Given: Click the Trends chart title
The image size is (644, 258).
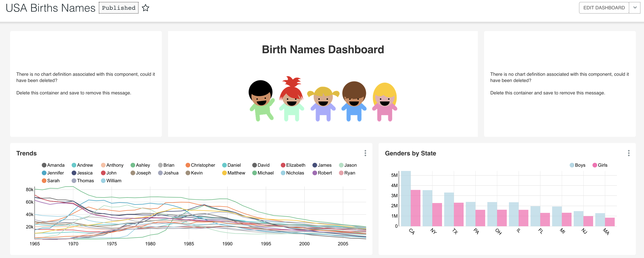Looking at the screenshot, I should point(26,153).
